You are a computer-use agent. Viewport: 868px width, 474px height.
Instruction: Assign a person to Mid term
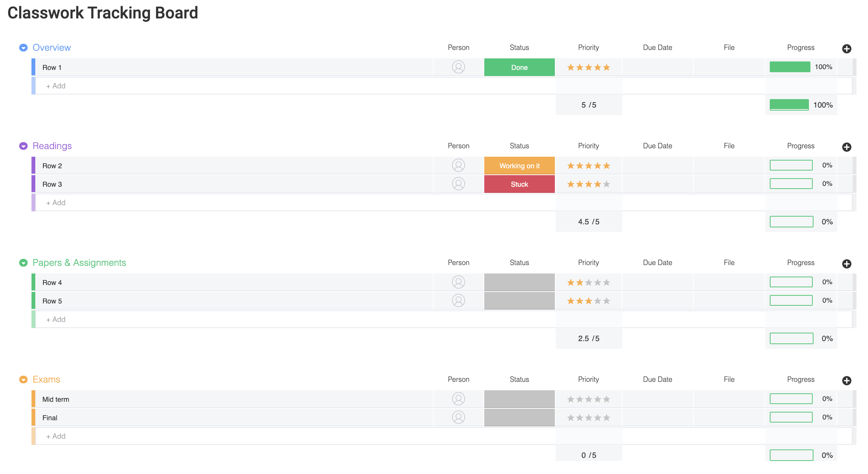tap(459, 399)
